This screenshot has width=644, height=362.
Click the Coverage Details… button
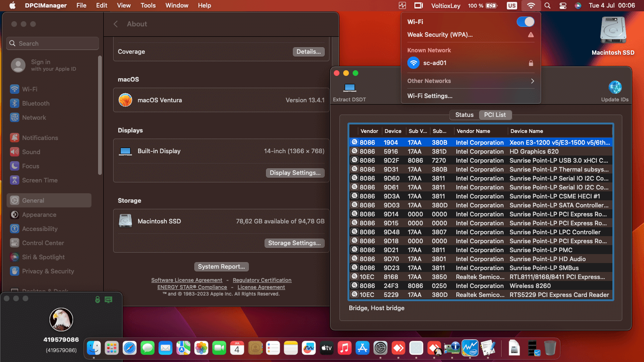click(308, 52)
